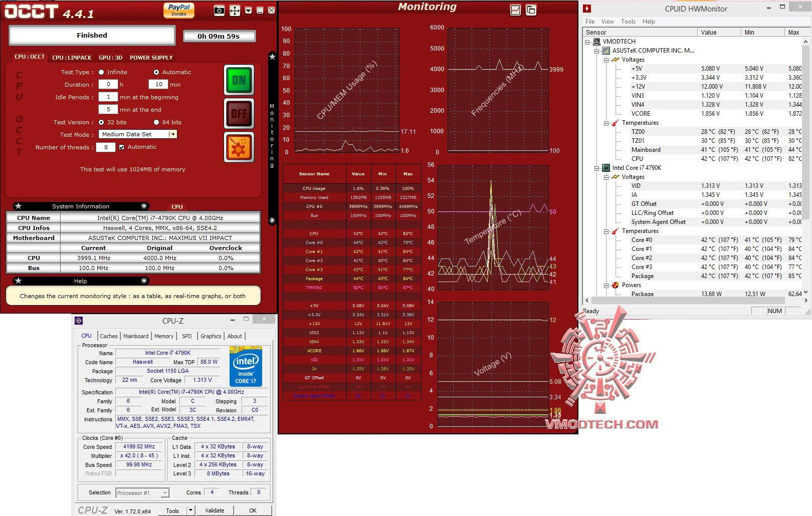Click the Tools button in CPU-Z
Image resolution: width=812 pixels, height=516 pixels.
tap(172, 510)
